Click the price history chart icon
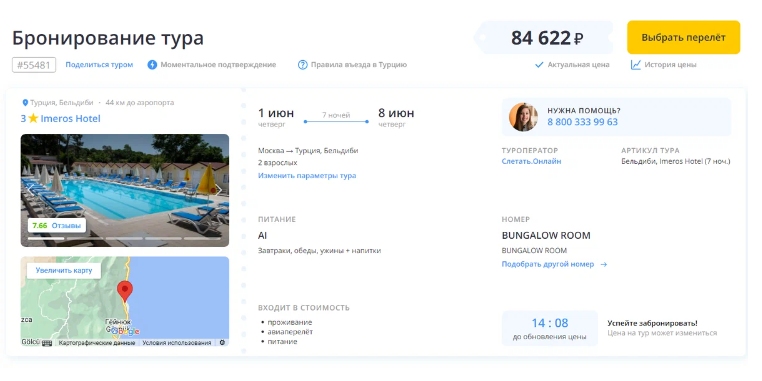The image size is (762, 381). pyautogui.click(x=636, y=65)
